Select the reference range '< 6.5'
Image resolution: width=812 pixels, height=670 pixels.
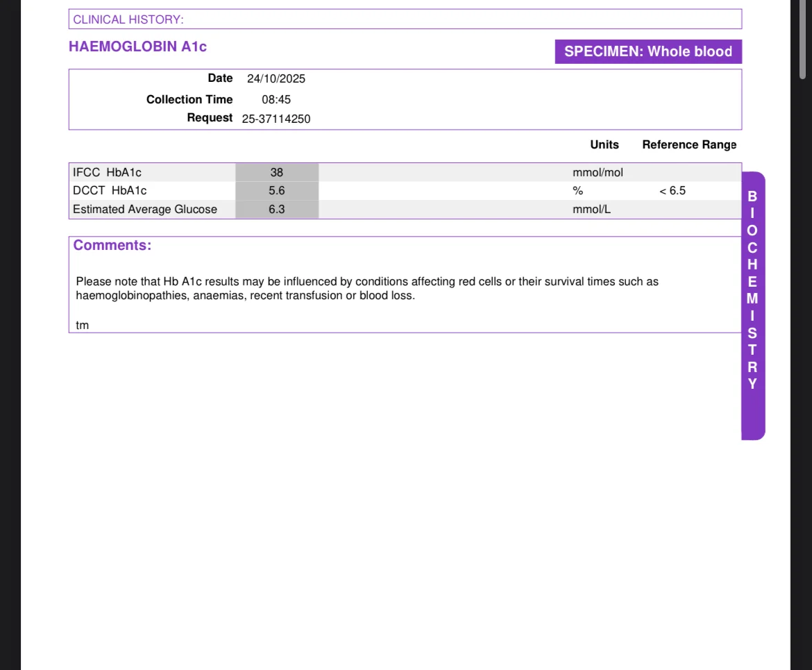tap(673, 191)
